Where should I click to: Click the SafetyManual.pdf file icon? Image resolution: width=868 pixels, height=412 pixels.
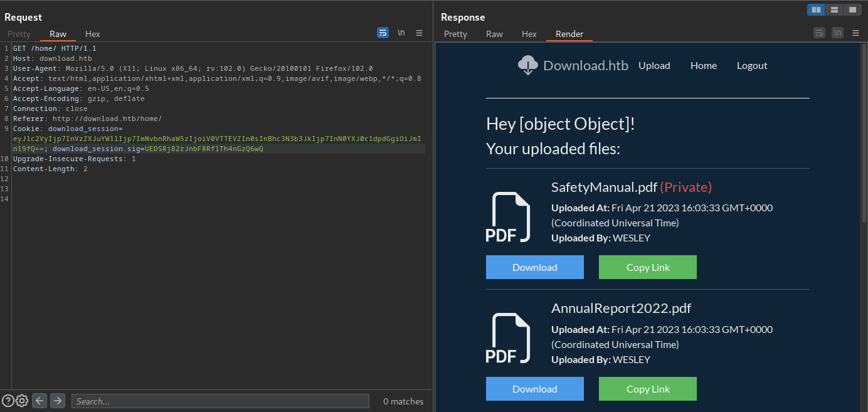coord(508,217)
